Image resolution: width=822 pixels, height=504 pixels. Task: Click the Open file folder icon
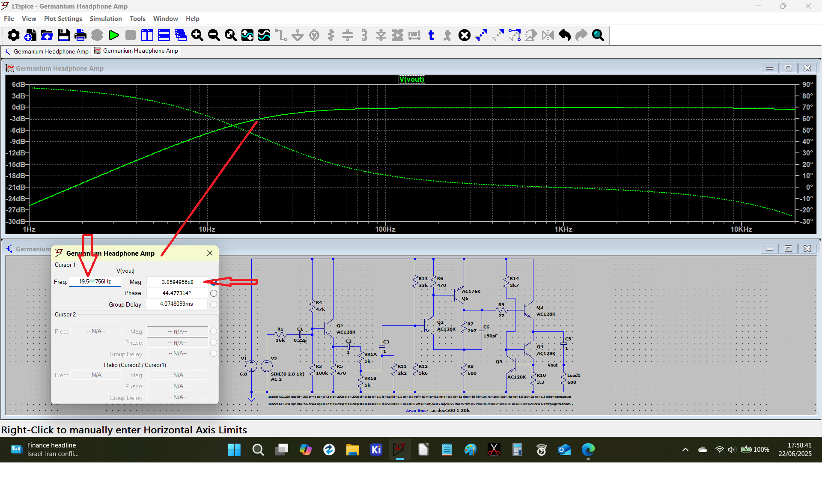pos(47,35)
